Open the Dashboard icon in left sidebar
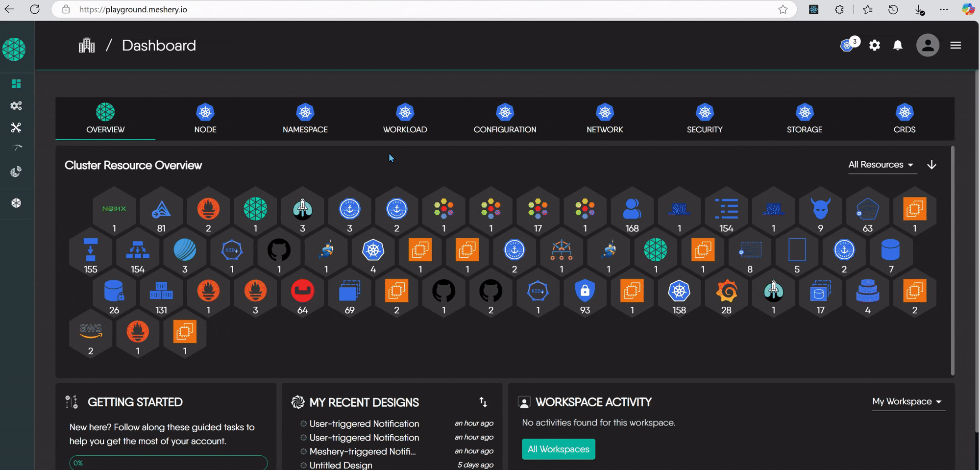Viewport: 980px width, 470px height. [x=16, y=84]
